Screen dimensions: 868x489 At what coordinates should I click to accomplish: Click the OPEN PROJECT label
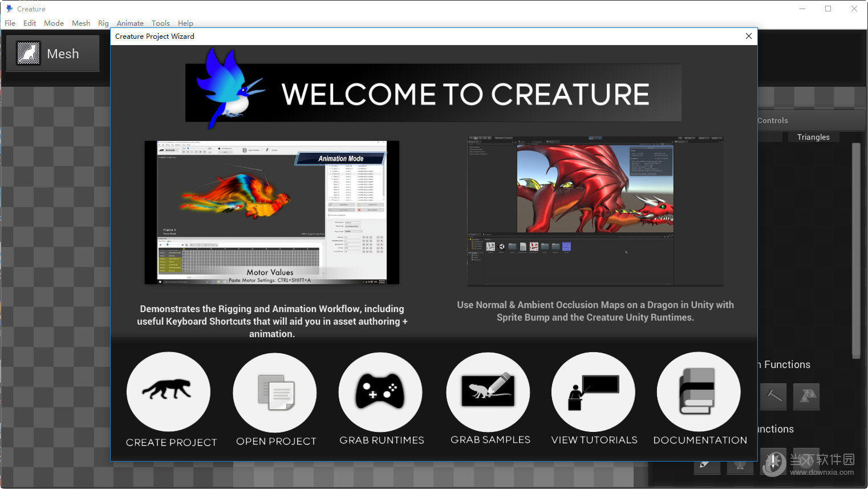tap(276, 441)
